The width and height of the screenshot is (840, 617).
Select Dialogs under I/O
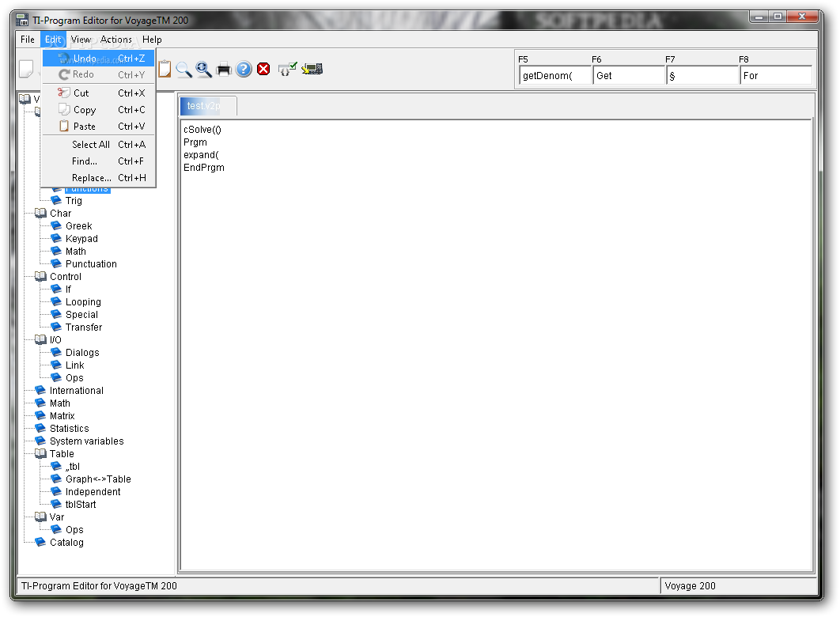coord(82,353)
